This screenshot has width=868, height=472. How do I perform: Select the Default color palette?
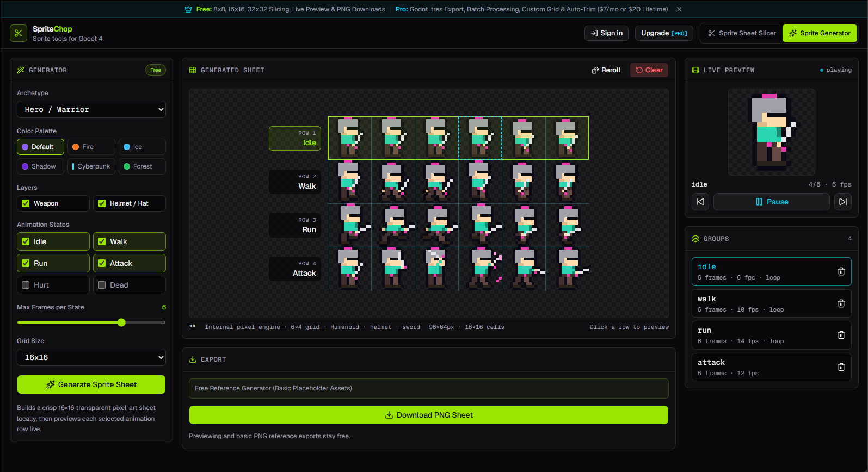point(40,147)
